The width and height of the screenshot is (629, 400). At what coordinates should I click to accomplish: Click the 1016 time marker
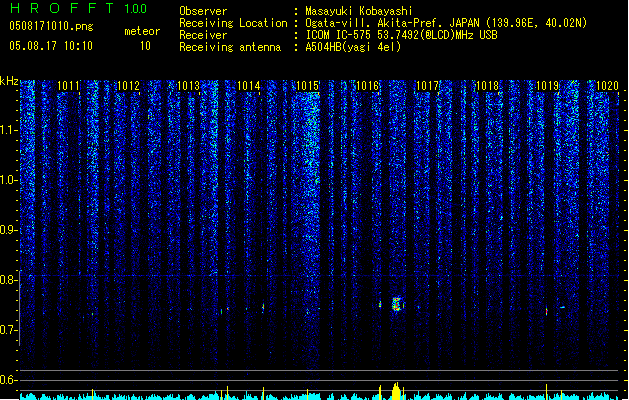click(368, 86)
